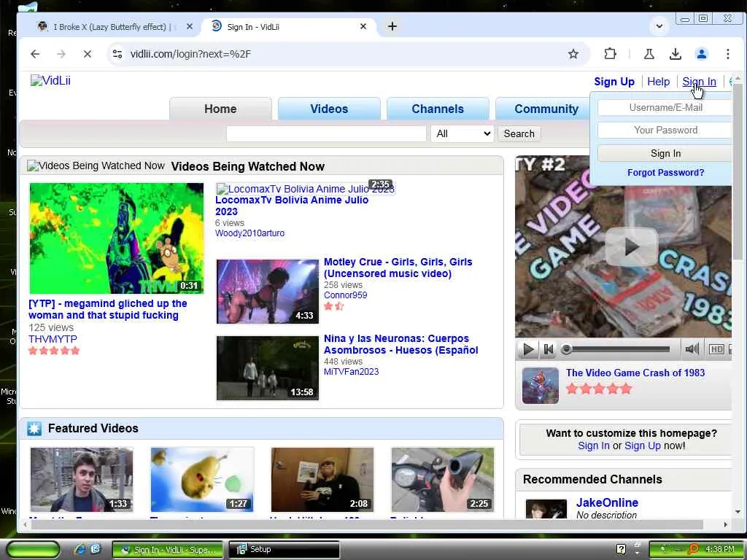This screenshot has width=747, height=560.
Task: Open a new tab with plus button
Action: pyautogui.click(x=392, y=26)
